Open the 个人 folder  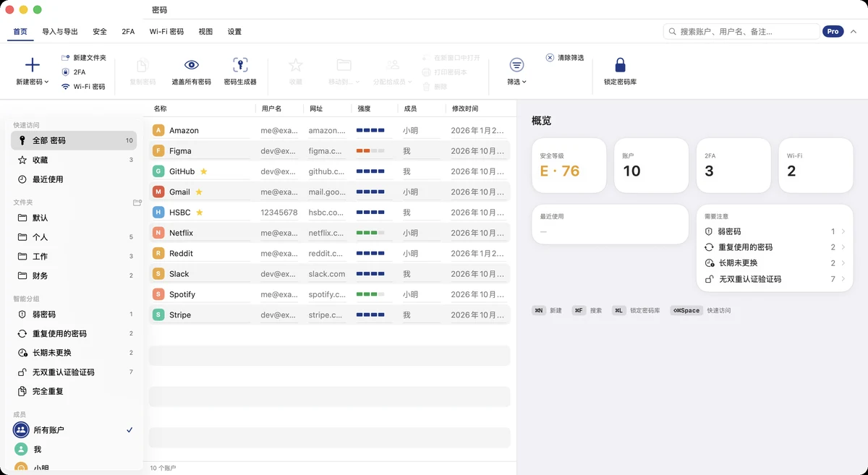[x=74, y=237]
